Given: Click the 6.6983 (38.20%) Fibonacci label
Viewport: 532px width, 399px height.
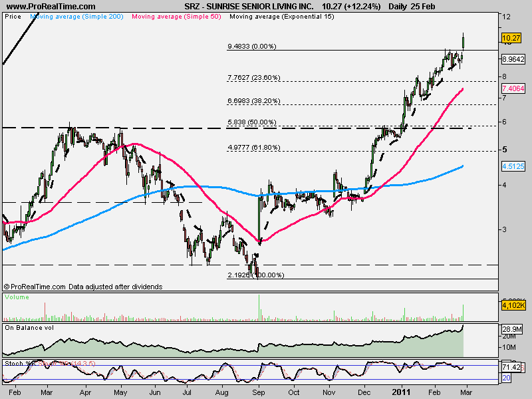Looking at the screenshot, I should (254, 101).
